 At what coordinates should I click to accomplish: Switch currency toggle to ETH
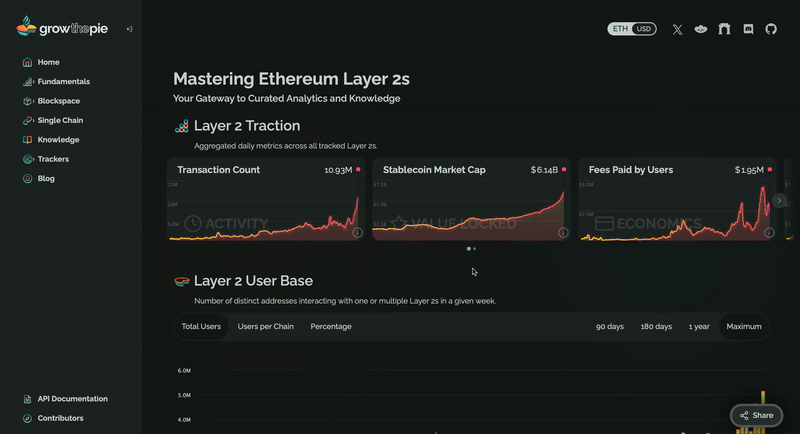pos(620,29)
